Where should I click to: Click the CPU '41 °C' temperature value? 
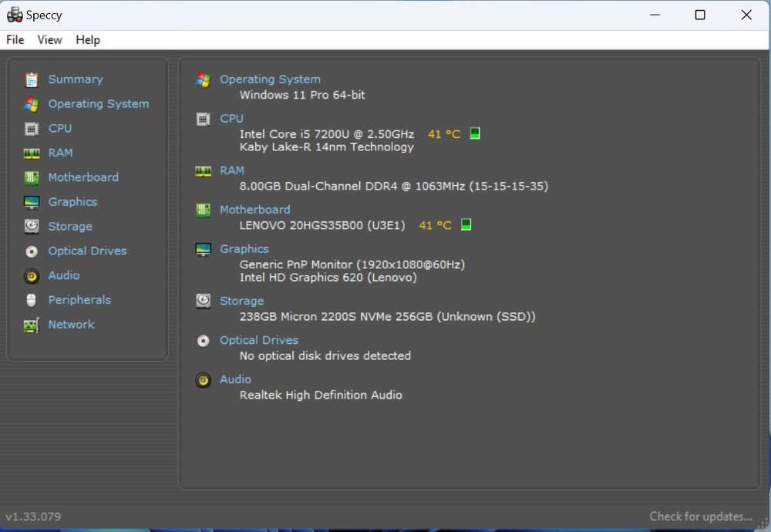[x=444, y=134]
